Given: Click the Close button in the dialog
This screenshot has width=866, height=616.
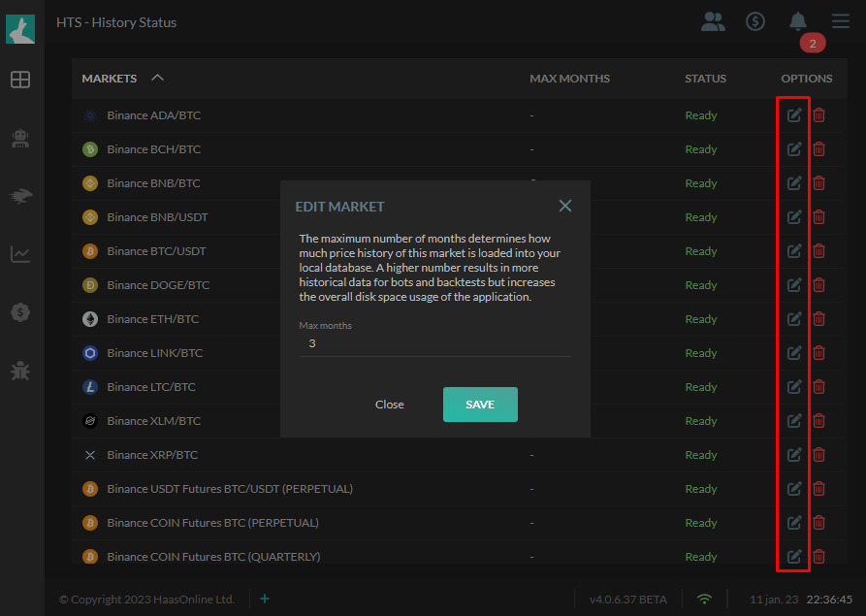Looking at the screenshot, I should [x=390, y=405].
